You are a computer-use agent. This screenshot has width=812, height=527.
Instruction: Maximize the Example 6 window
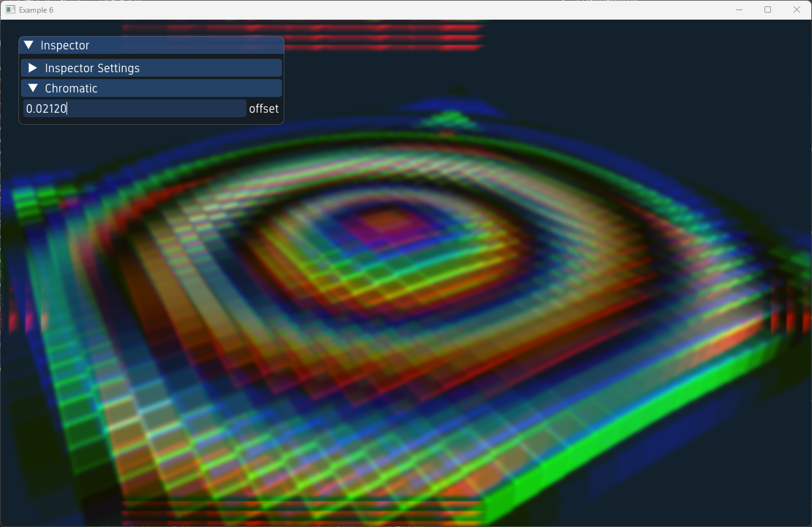[x=768, y=10]
